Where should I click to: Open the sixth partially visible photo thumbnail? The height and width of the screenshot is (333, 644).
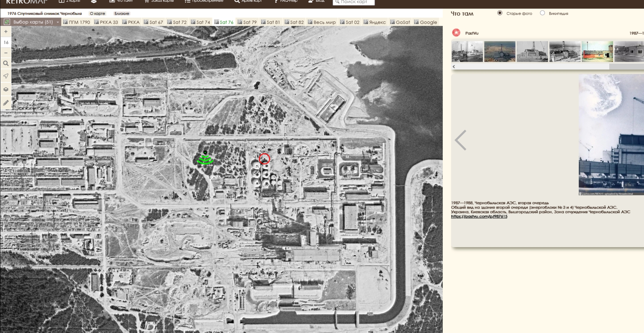click(x=629, y=51)
